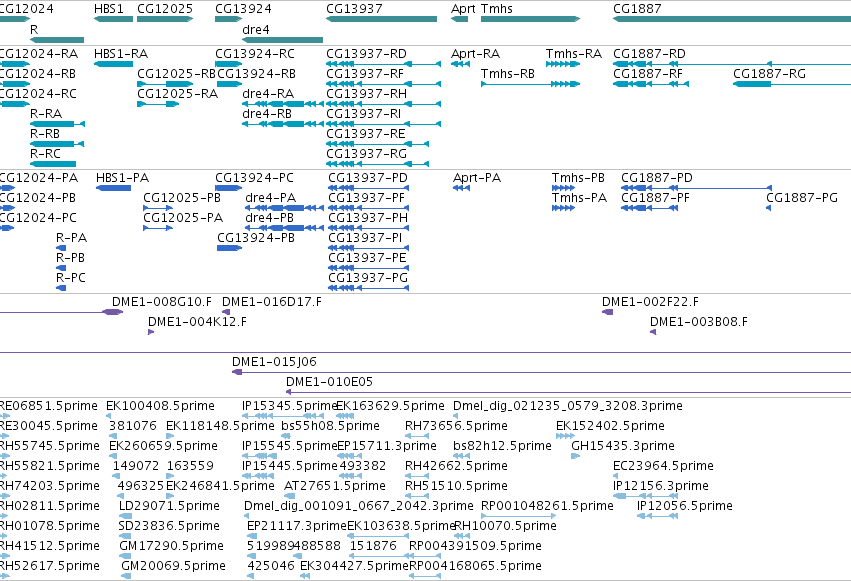The image size is (851, 581).
Task: Select the EC23964.5prime EST label
Action: 663,466
